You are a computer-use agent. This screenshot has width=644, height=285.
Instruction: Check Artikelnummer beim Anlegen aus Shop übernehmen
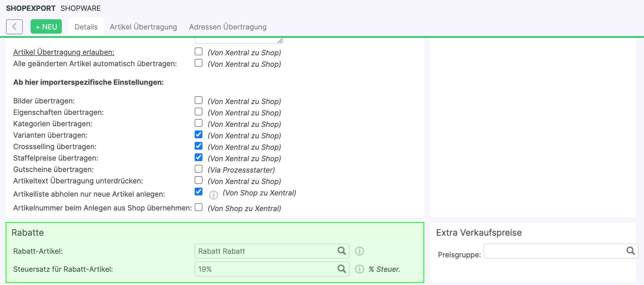(x=199, y=207)
